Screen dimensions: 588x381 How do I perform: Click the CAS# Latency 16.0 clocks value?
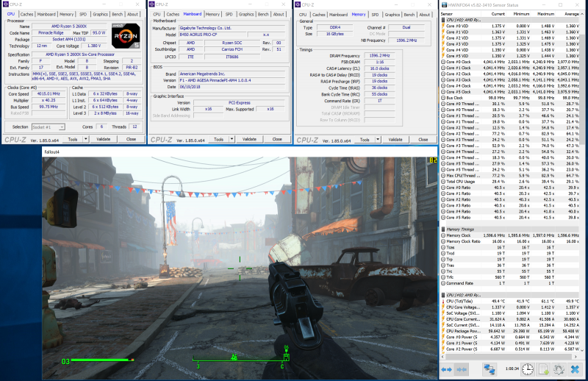(x=379, y=68)
